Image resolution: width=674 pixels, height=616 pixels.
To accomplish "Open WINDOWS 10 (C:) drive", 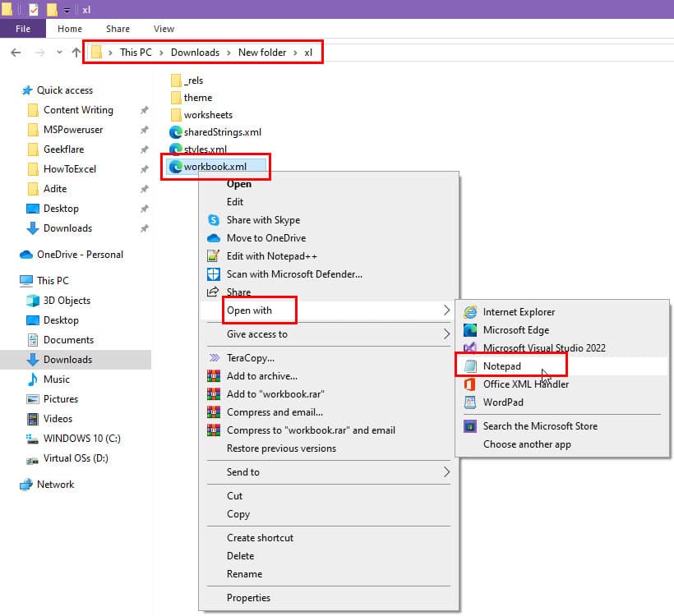I will click(x=81, y=439).
